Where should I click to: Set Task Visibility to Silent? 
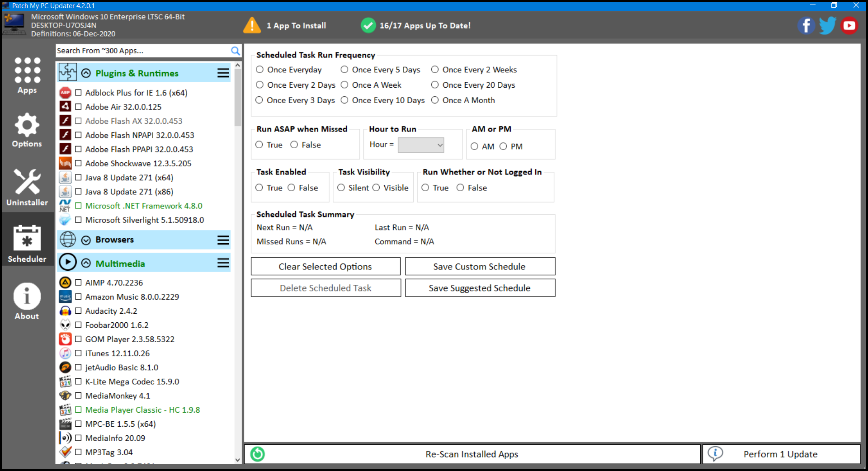point(341,188)
